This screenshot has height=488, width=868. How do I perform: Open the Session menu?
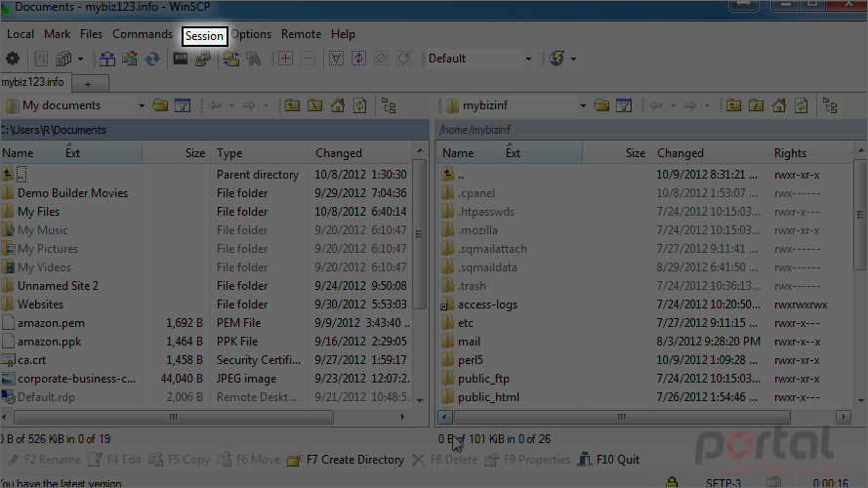pyautogui.click(x=204, y=36)
